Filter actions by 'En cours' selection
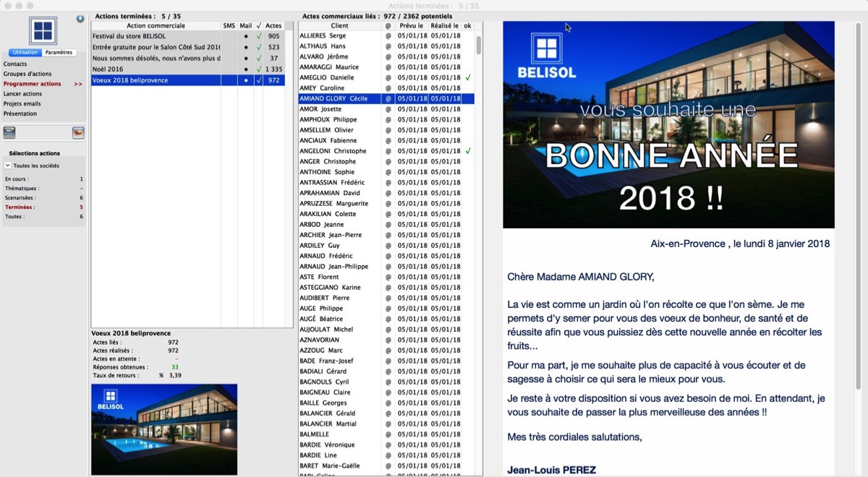 click(16, 179)
